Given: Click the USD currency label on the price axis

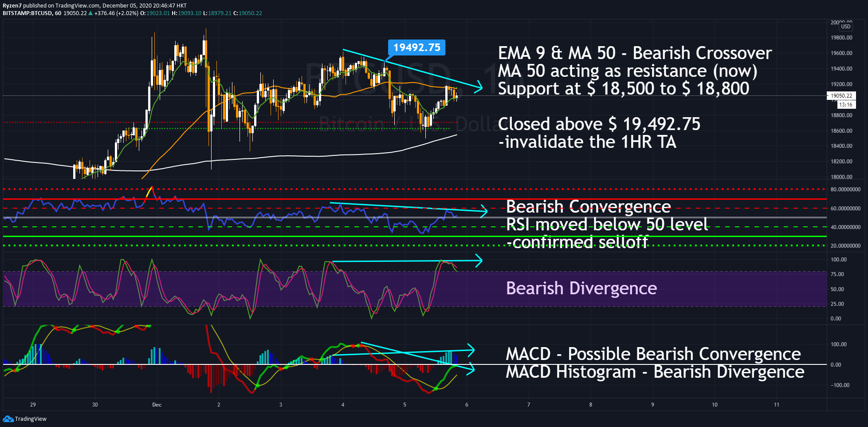Looking at the screenshot, I should (x=846, y=27).
